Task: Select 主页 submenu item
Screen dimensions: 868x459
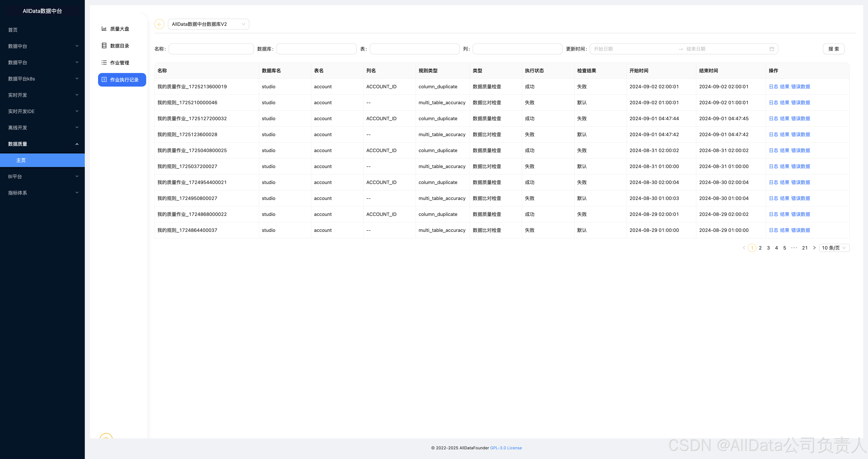Action: tap(21, 160)
